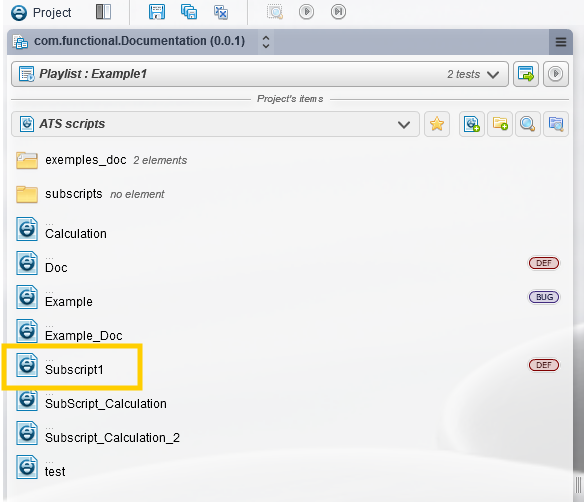Click the BUG tag next to Example
Viewport: 584px width, 502px height.
point(544,297)
